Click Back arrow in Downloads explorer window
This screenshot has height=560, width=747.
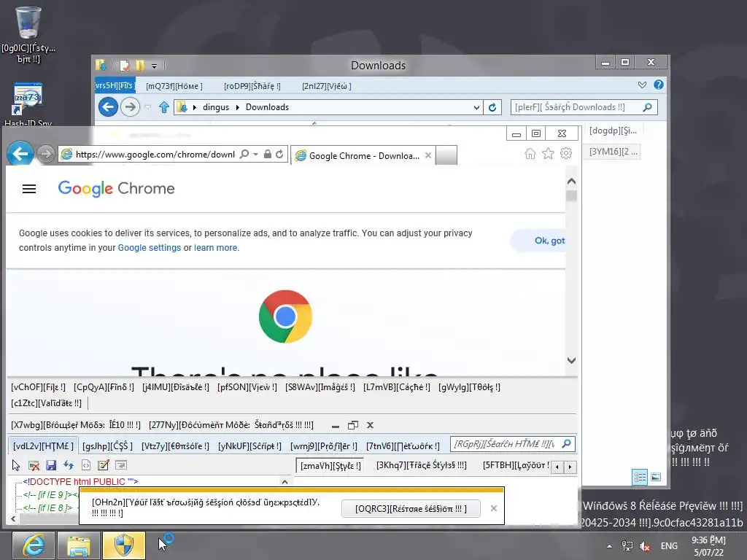click(x=108, y=106)
